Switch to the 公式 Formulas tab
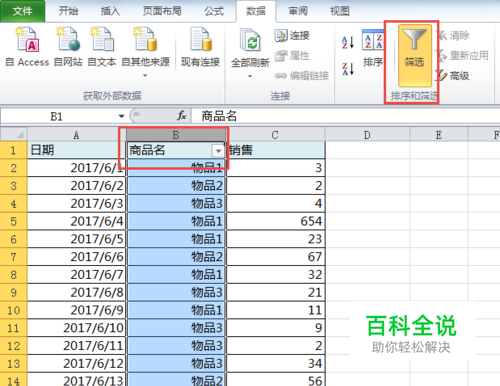The height and width of the screenshot is (386, 500). click(x=214, y=11)
